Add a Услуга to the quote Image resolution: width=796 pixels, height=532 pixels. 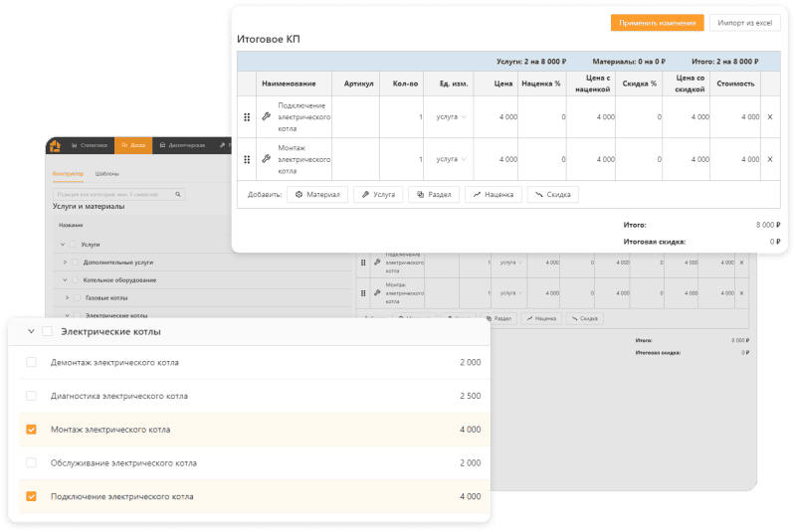click(x=378, y=195)
